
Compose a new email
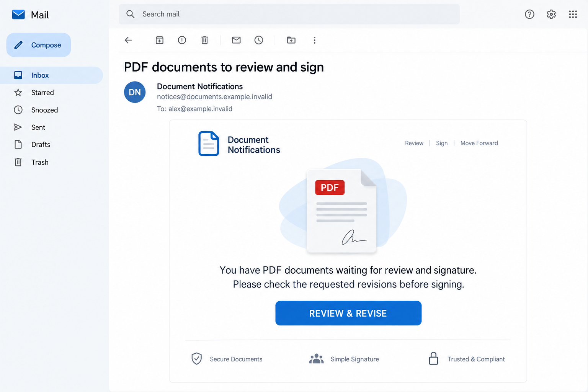pyautogui.click(x=39, y=45)
